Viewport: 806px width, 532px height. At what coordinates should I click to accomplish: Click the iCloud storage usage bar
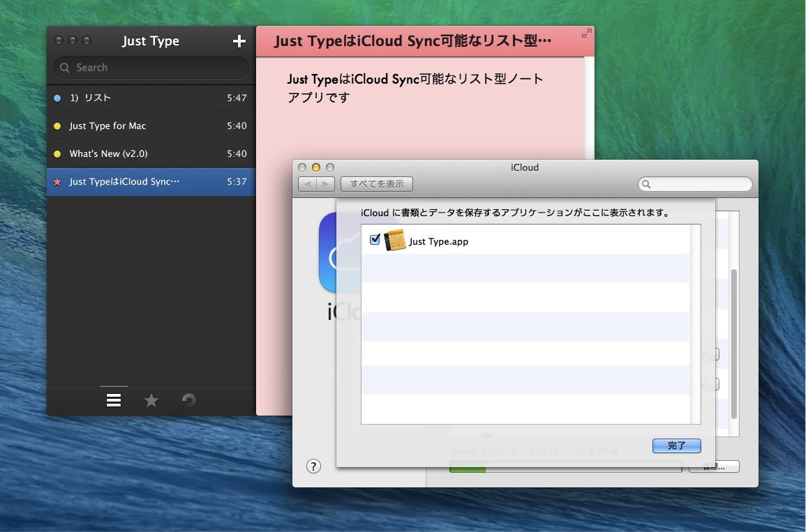[565, 467]
